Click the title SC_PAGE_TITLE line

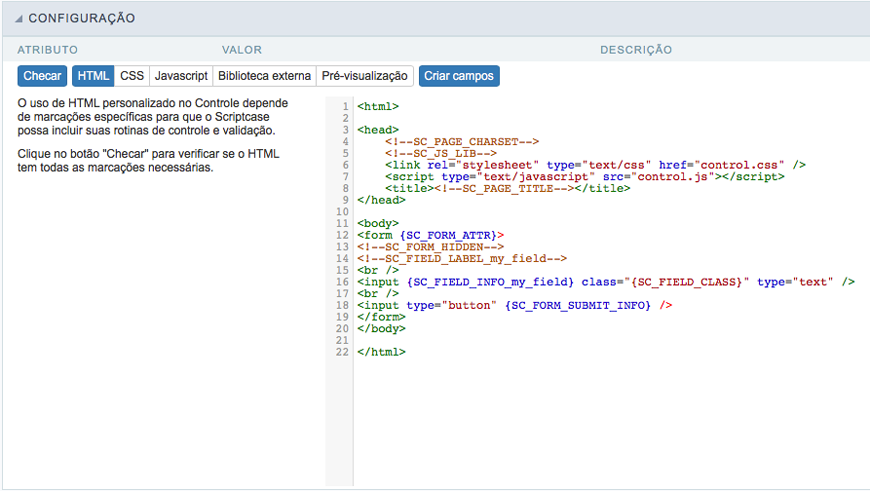(x=508, y=188)
